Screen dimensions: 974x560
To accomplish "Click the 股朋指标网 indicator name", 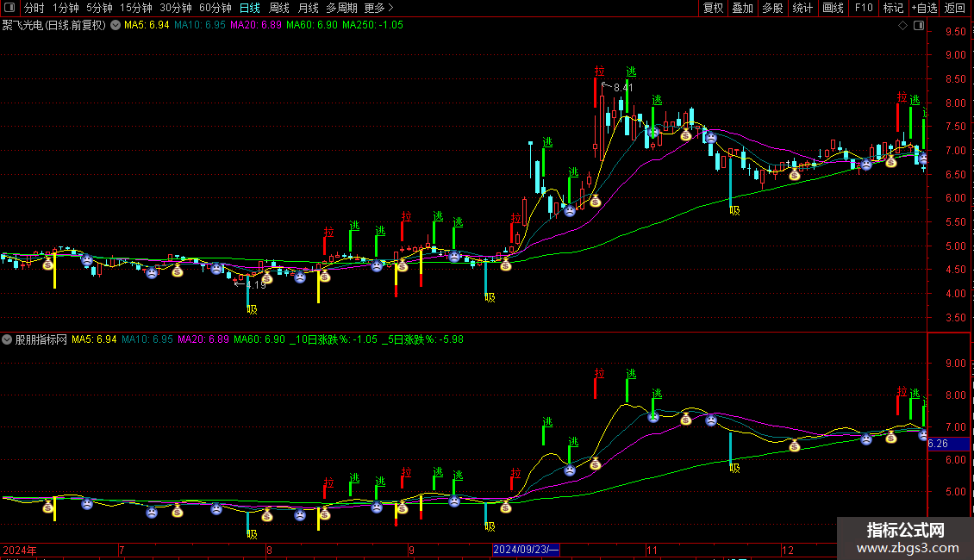I will (41, 339).
